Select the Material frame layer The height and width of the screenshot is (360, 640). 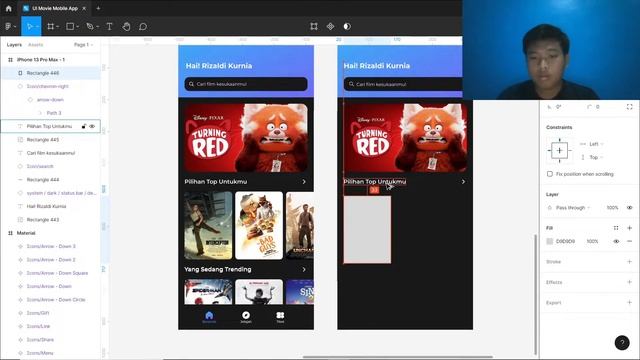click(26, 233)
